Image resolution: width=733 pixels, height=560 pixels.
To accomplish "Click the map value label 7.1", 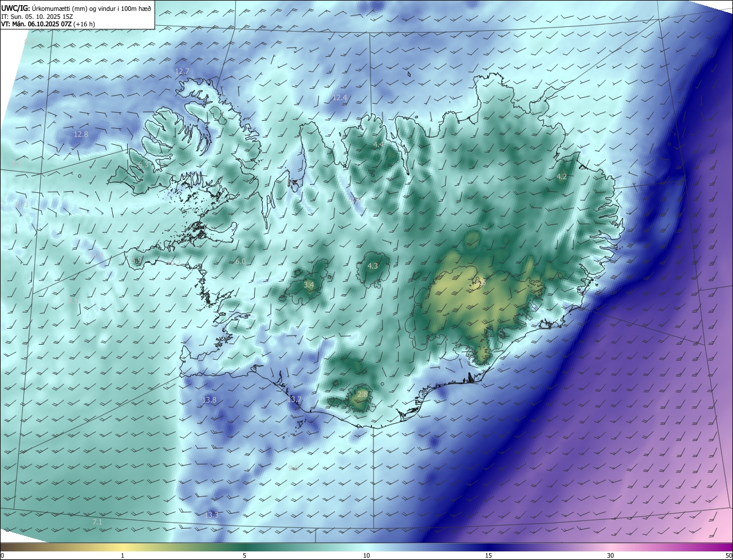I will 97,522.
